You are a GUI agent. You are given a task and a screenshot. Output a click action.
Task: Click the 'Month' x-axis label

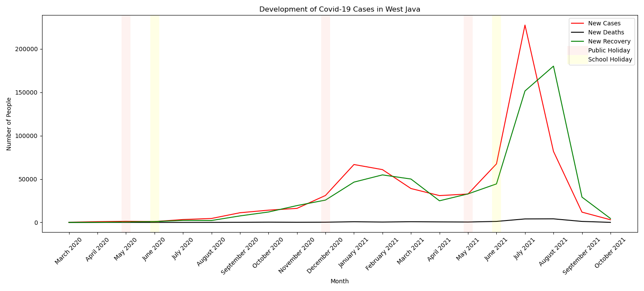tap(340, 282)
